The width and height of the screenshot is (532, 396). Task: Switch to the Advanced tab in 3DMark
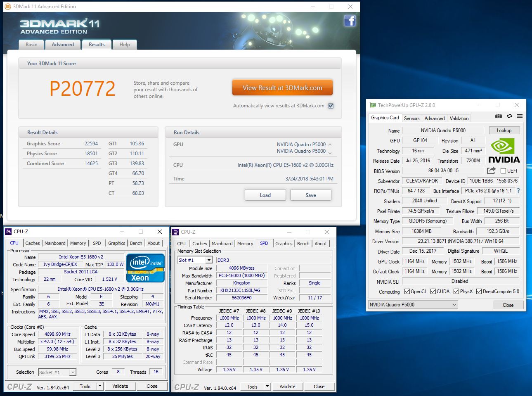63,45
